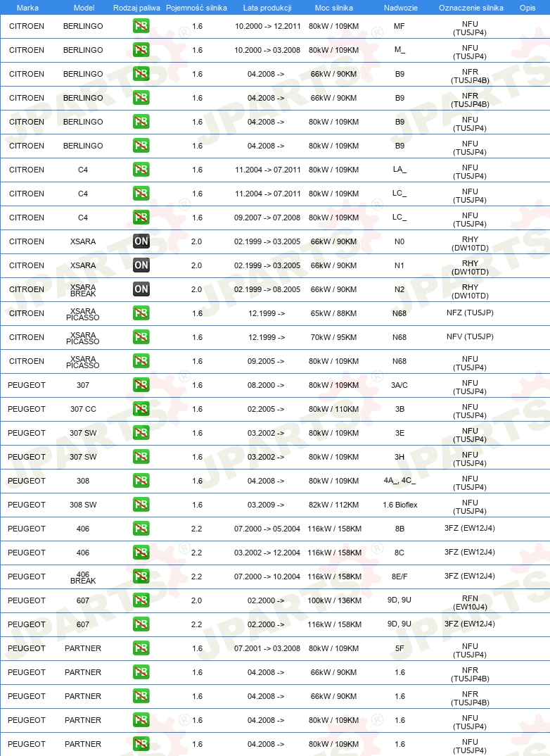Click the petrol icon in the 307 SW 3H row
The image size is (550, 756).
click(141, 457)
